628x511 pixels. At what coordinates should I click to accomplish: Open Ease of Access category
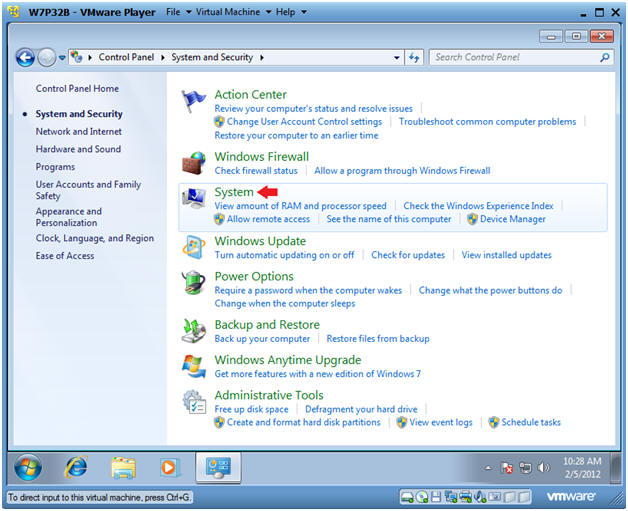65,256
